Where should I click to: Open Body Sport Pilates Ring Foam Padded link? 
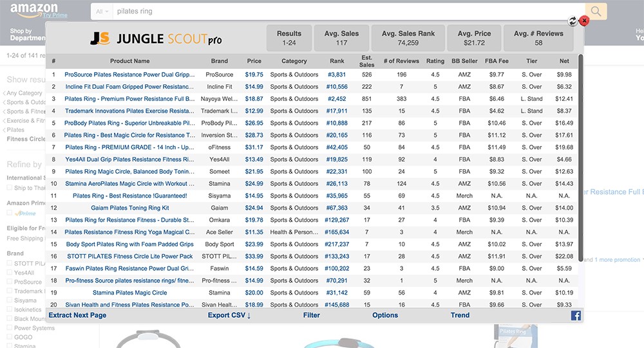point(130,244)
